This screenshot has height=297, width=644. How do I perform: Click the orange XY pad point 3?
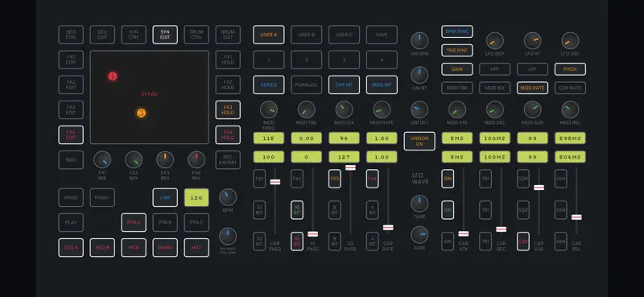[x=141, y=113]
